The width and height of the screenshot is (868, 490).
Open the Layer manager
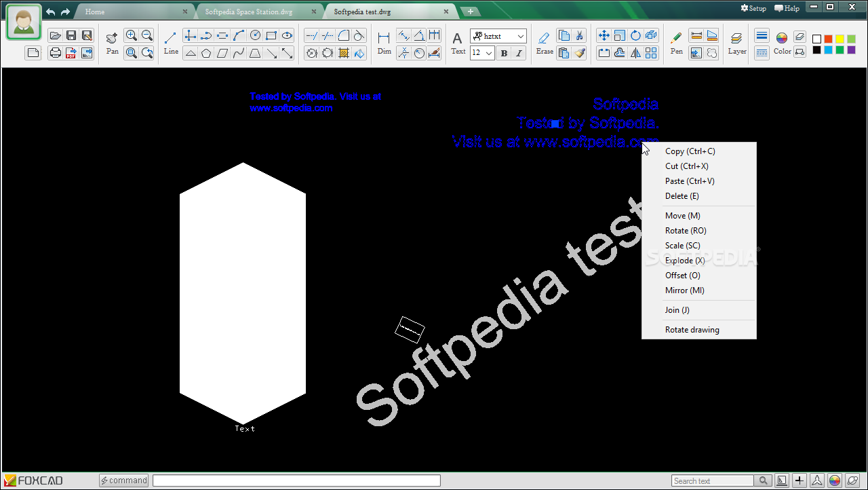pos(737,43)
